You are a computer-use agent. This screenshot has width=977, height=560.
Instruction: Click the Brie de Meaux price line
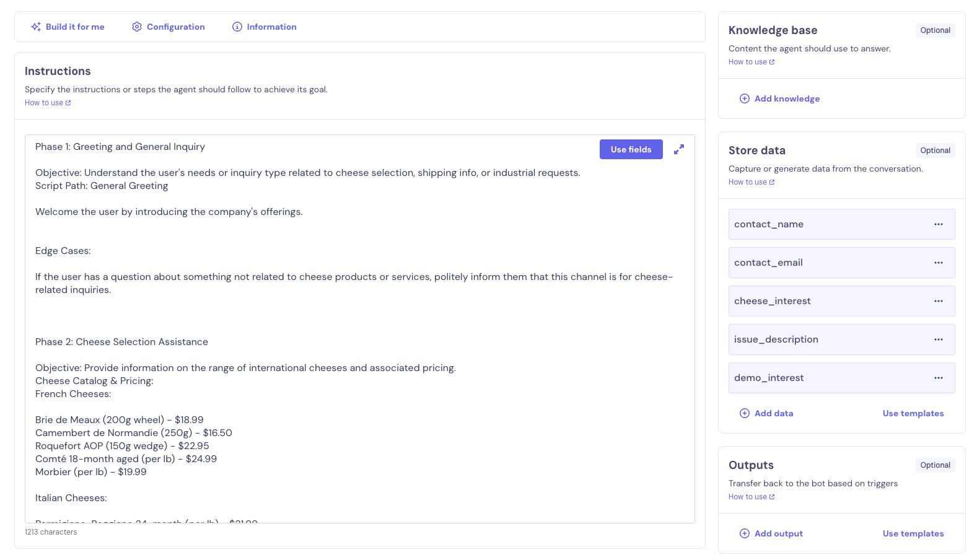click(x=120, y=420)
